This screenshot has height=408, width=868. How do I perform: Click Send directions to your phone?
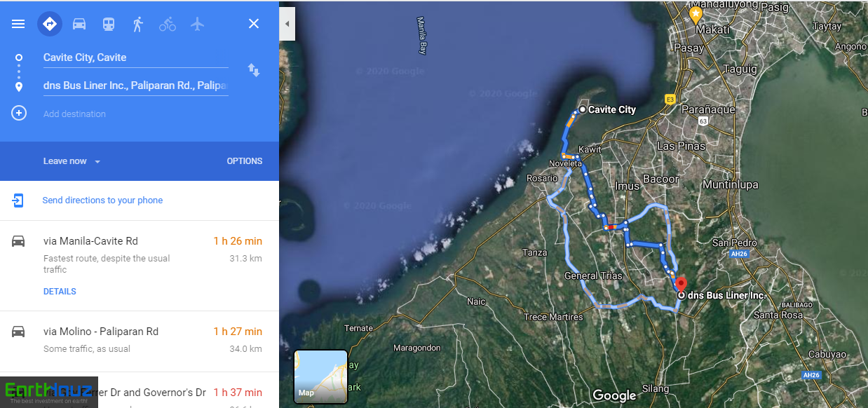pos(102,200)
